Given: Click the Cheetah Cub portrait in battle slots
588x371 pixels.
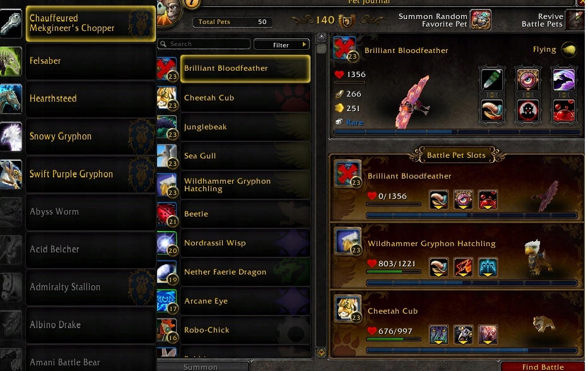Looking at the screenshot, I should click(x=347, y=308).
